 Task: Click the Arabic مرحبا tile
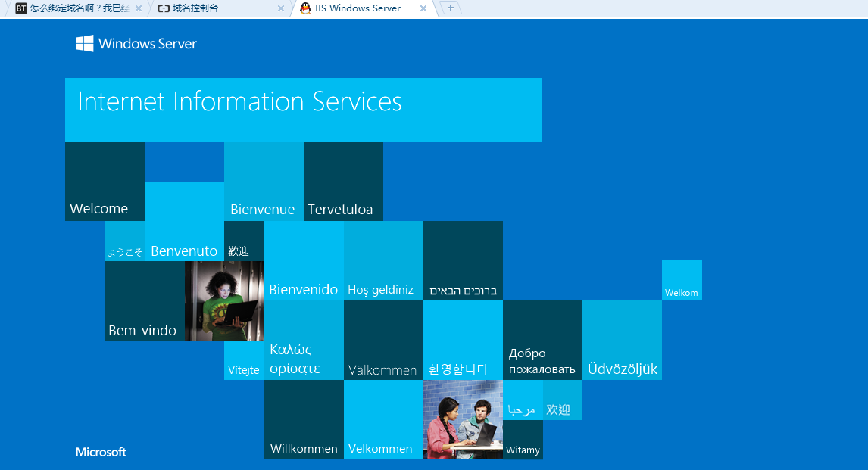click(x=523, y=400)
